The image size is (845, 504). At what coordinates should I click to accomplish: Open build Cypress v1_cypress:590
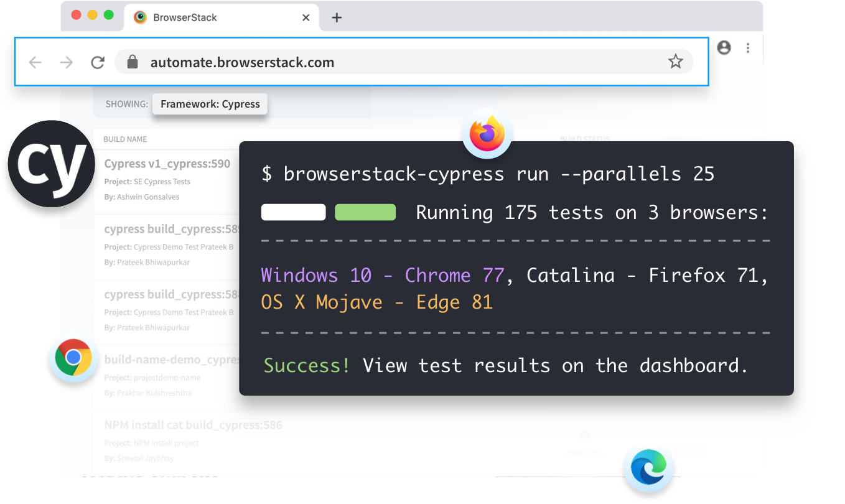[x=167, y=164]
